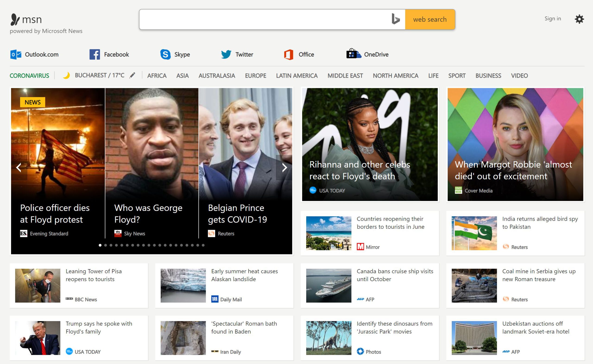The width and height of the screenshot is (593, 364).
Task: Select the second carousel pagination dot
Action: [106, 245]
